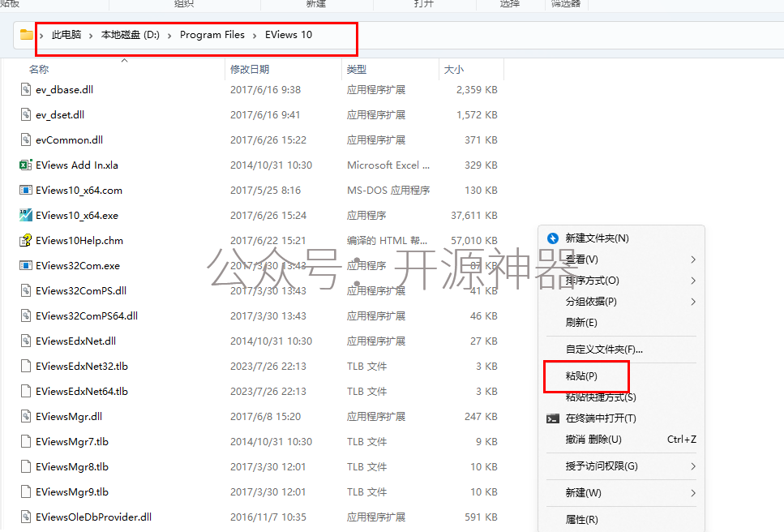Click EViews 10 breadcrumb segment
The height and width of the screenshot is (532, 784).
(x=289, y=35)
